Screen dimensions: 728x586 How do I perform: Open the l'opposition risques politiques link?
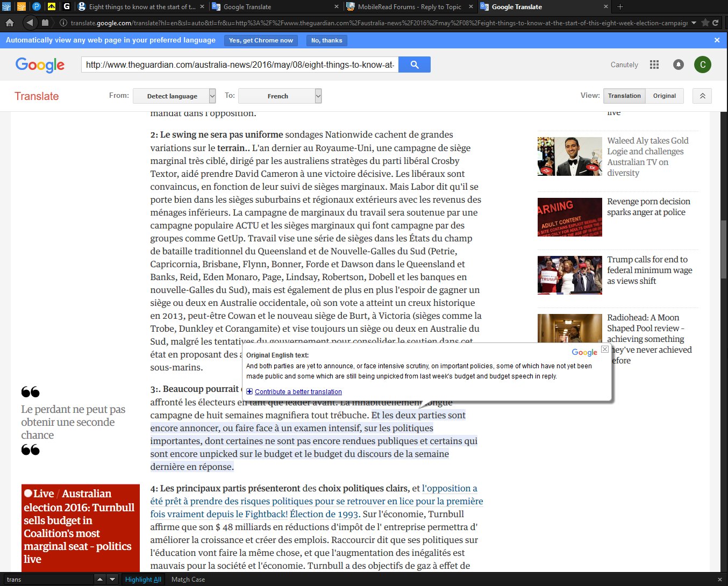[317, 501]
